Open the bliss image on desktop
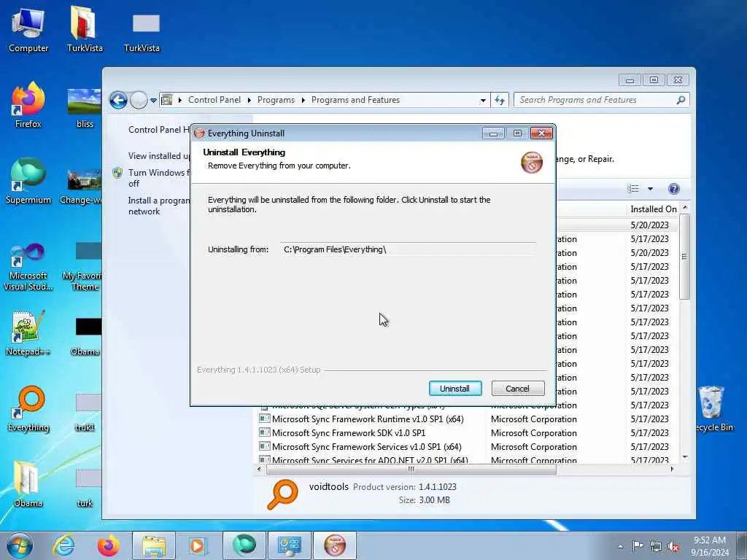Screen dimensions: 747x560 click(x=85, y=108)
